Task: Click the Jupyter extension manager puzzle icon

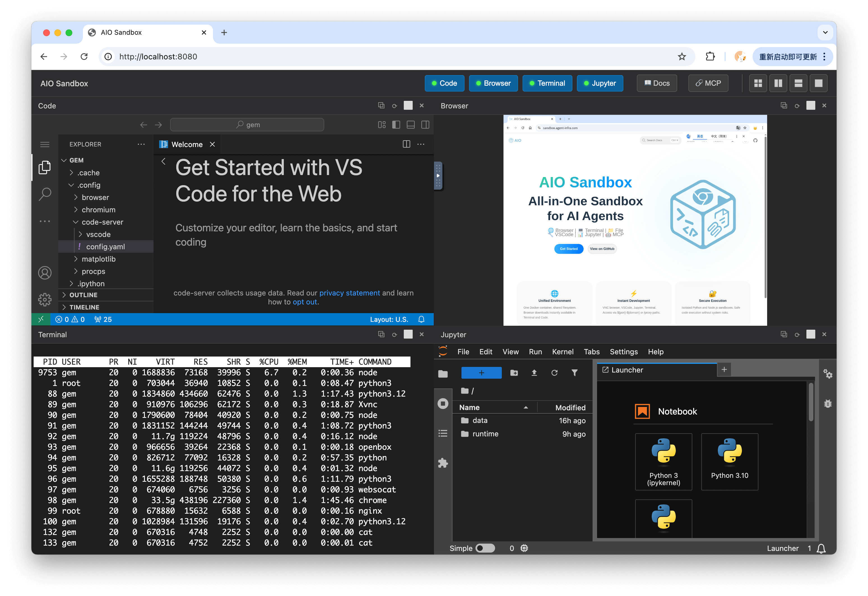Action: 443,463
